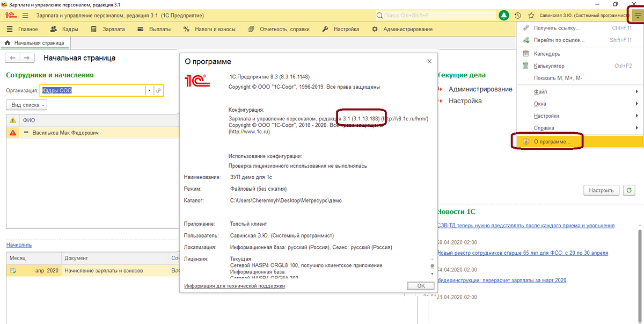Select employee row Васильков Мак Федорович
The width and height of the screenshot is (644, 324).
[x=92, y=133]
